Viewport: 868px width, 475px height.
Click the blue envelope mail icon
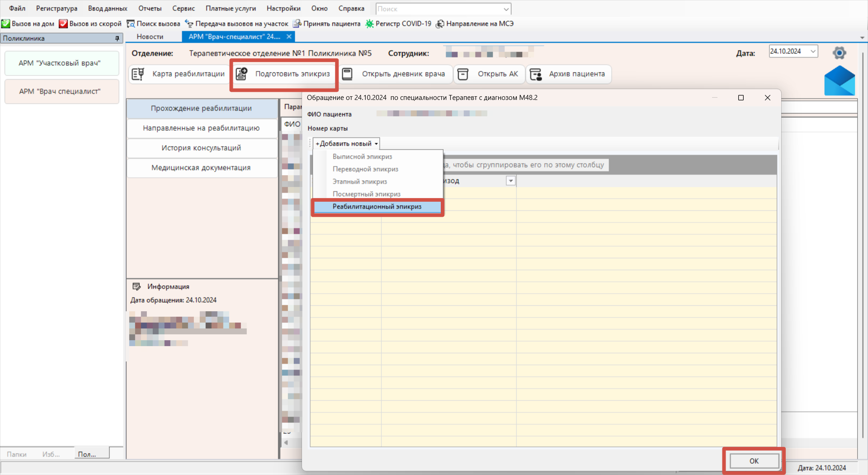point(840,81)
